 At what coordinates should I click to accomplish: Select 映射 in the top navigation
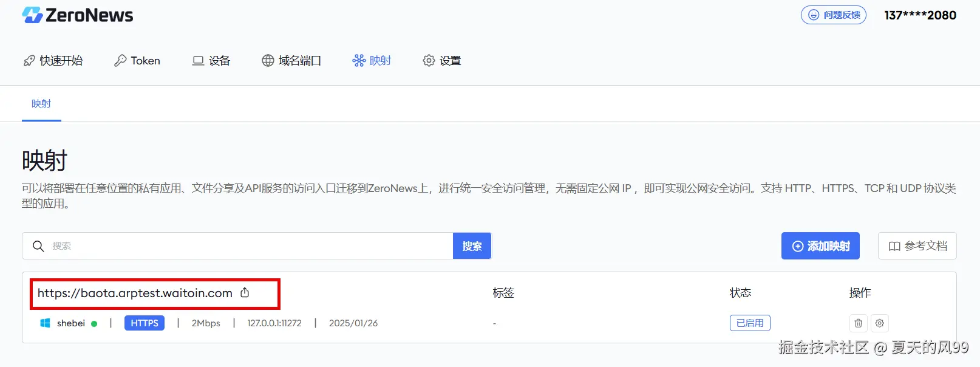coord(372,61)
